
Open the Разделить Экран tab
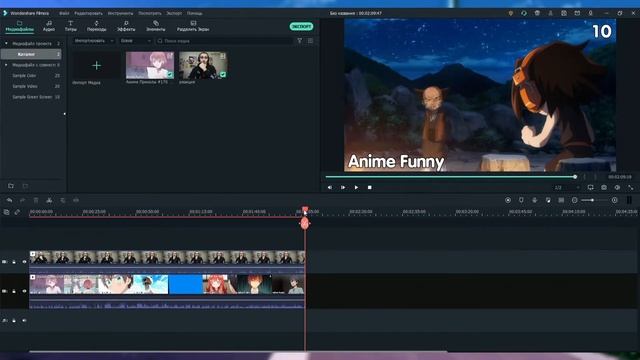(193, 26)
